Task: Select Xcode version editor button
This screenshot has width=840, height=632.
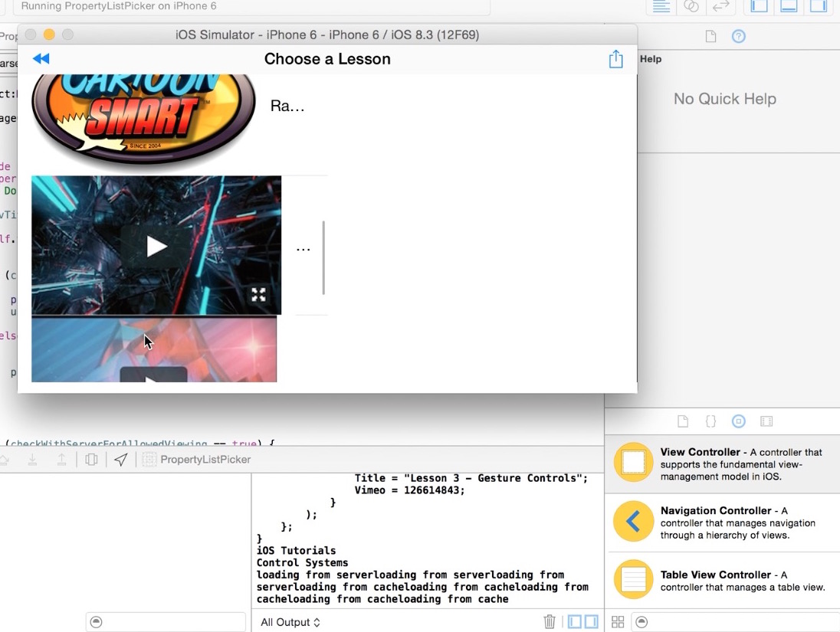Action: pos(721,6)
